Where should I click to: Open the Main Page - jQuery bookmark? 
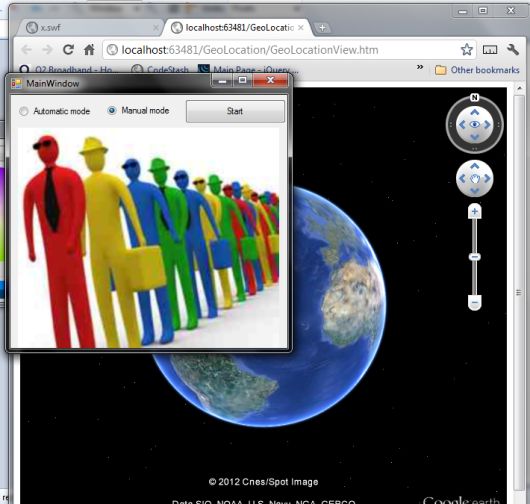pyautogui.click(x=248, y=69)
